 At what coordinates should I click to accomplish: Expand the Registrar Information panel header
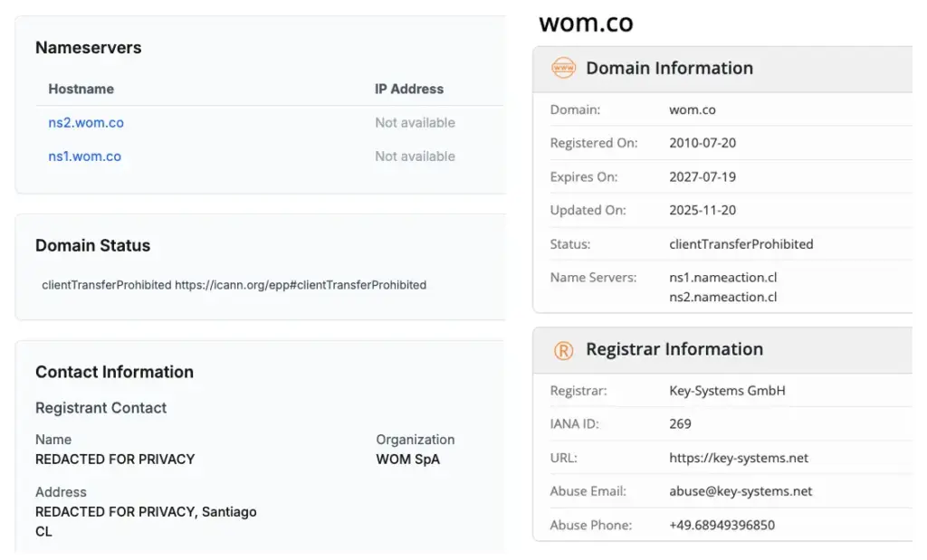pos(674,349)
